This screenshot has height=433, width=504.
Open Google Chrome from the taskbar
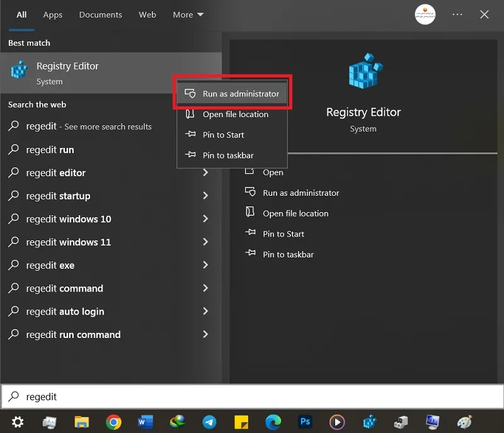pos(113,422)
